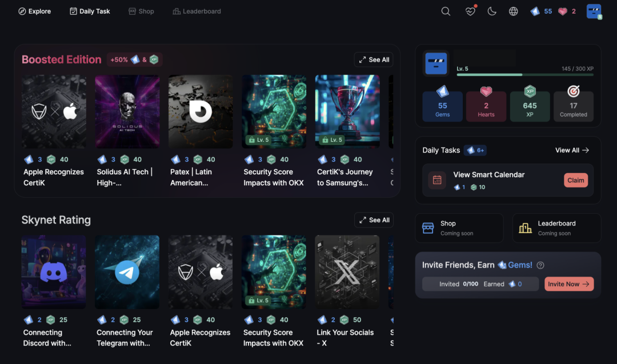Open the Shop coming soon card
The image size is (617, 364).
click(459, 228)
